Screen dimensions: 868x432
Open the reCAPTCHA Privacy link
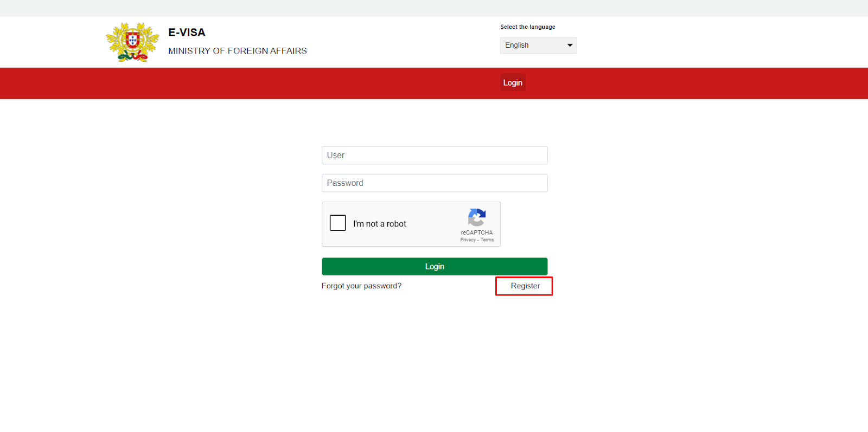468,240
